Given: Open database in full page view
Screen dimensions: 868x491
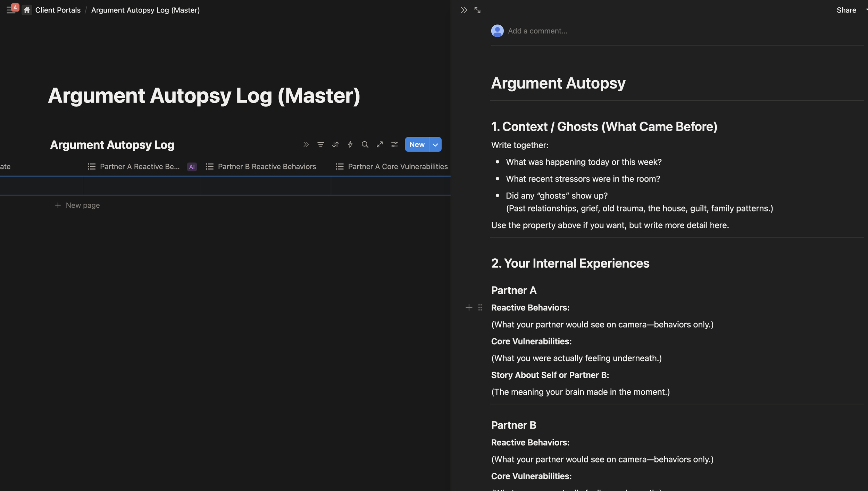Looking at the screenshot, I should (x=379, y=144).
